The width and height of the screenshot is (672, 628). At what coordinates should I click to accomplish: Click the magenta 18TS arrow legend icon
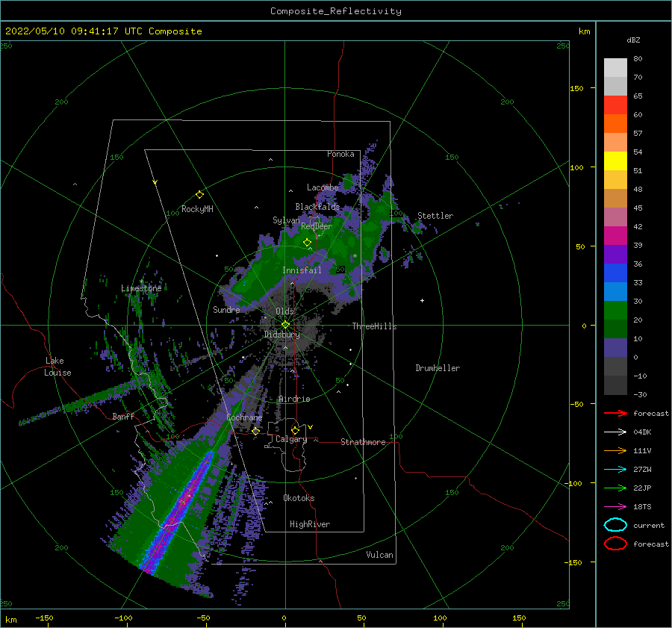[615, 507]
